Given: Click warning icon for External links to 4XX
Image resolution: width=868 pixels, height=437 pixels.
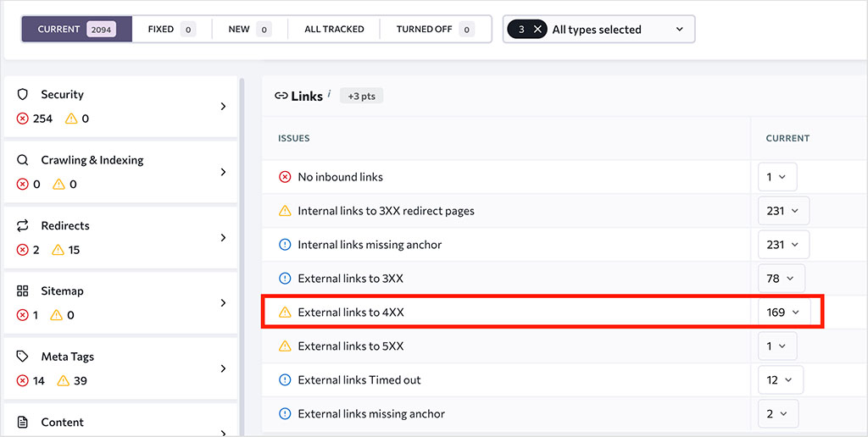Looking at the screenshot, I should (x=285, y=313).
